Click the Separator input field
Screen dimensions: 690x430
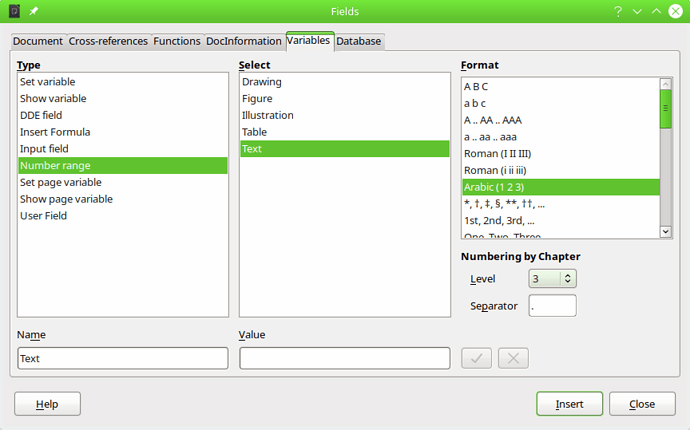(x=552, y=306)
